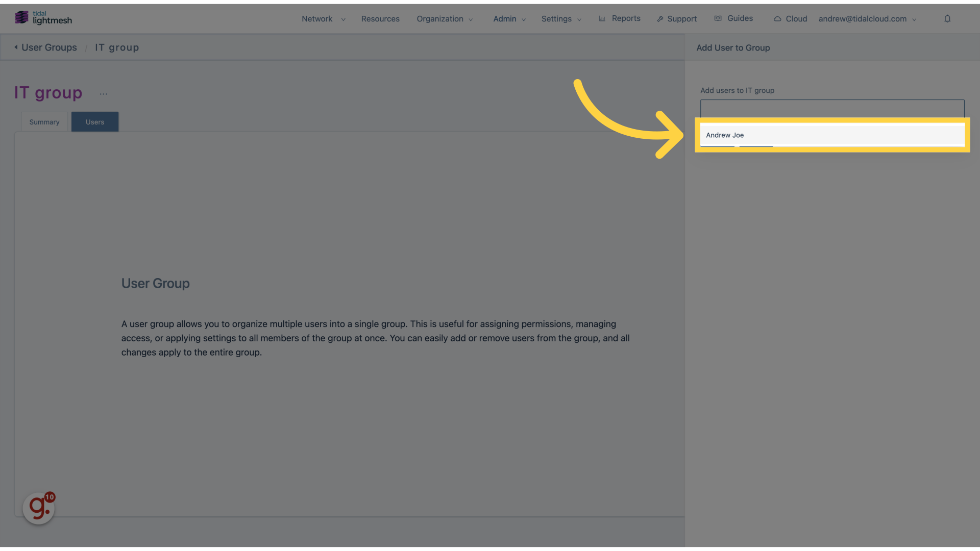Viewport: 980px width, 551px height.
Task: Click the notification bell icon
Action: pos(947,18)
